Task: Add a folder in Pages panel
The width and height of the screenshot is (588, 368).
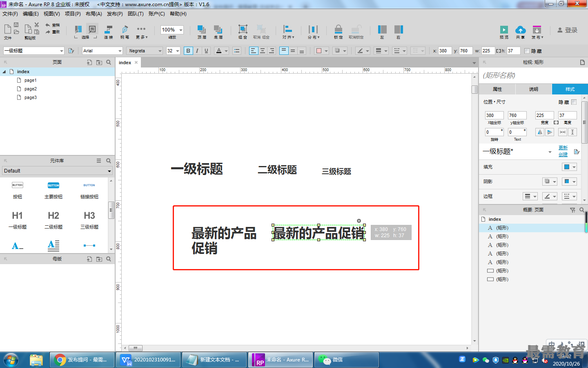Action: [99, 62]
